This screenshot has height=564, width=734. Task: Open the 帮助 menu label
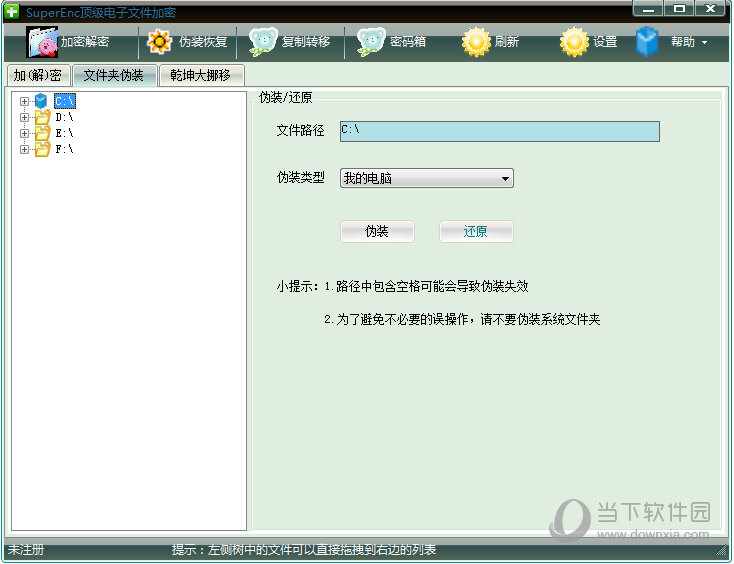coord(683,42)
